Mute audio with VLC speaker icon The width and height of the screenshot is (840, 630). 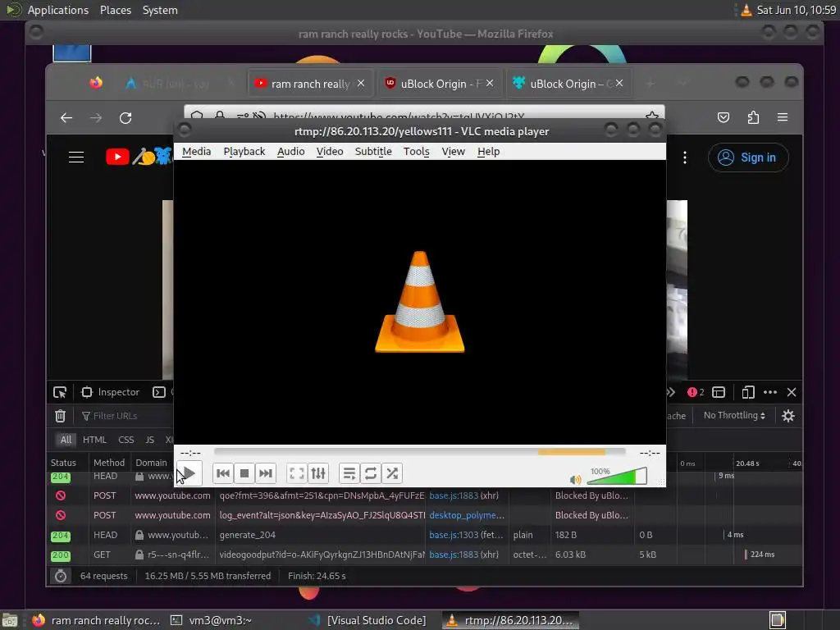pyautogui.click(x=575, y=479)
